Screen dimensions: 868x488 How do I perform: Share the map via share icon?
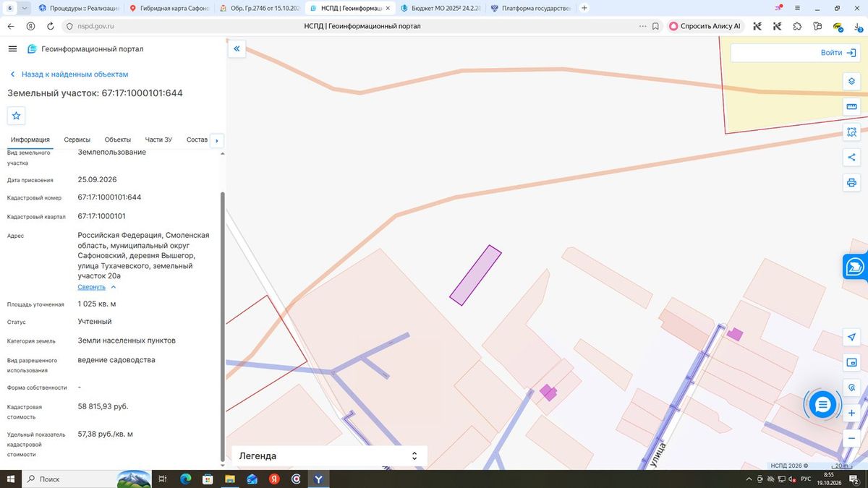pos(851,158)
